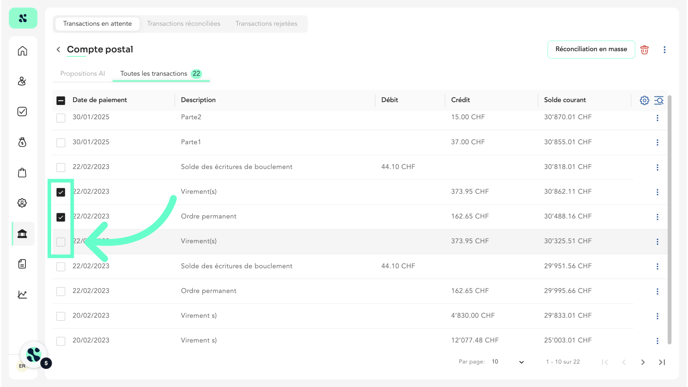Screen dimensions: 688x387
Task: Go to next page of transactions
Action: (643, 362)
